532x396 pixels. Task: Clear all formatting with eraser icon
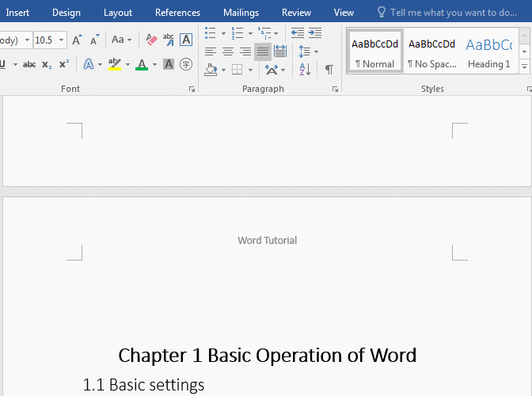click(151, 40)
